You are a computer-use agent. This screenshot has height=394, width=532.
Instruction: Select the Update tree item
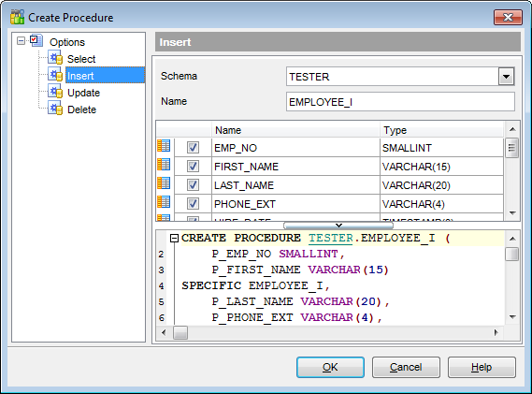[x=83, y=93]
